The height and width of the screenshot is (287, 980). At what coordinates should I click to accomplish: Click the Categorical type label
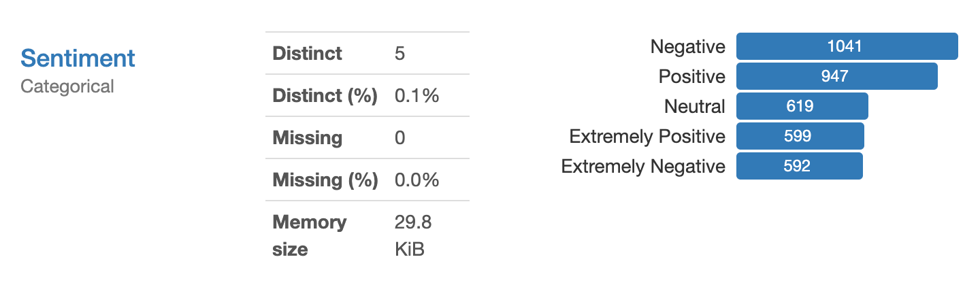coord(67,86)
